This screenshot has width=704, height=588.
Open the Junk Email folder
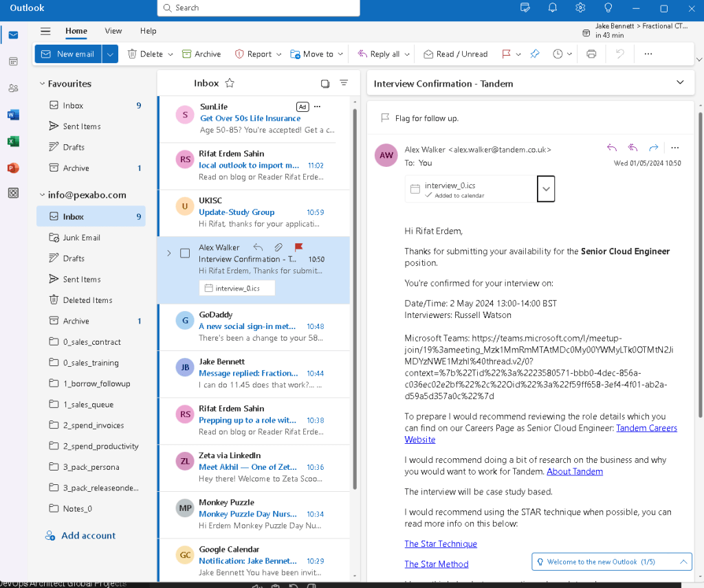click(91, 238)
